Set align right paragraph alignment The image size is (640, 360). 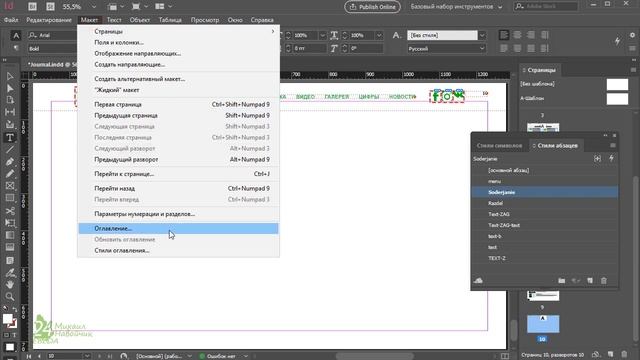coord(531,35)
